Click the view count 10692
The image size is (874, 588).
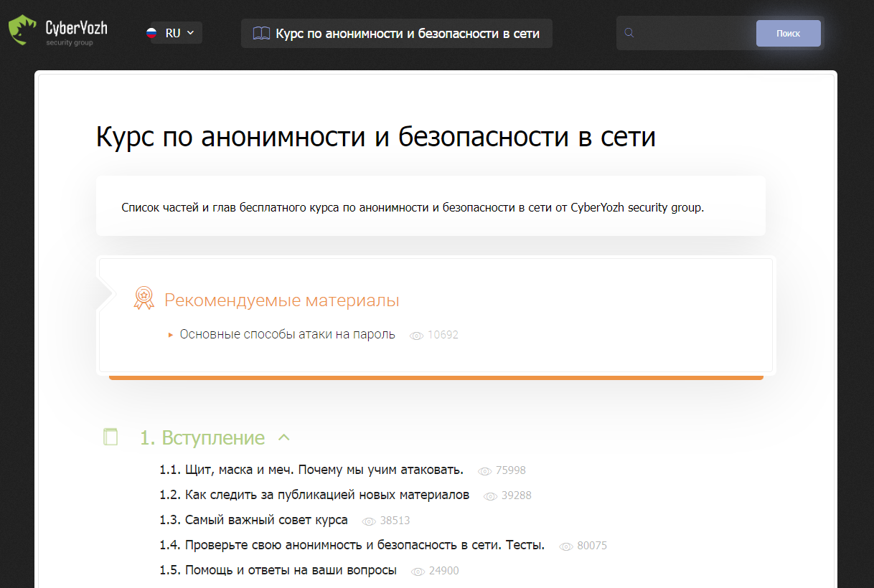tap(443, 335)
